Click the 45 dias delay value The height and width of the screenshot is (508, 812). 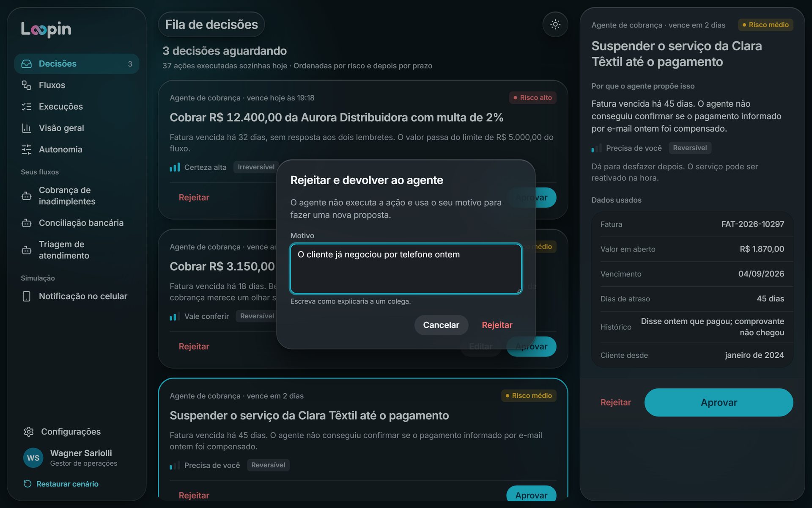click(x=770, y=299)
